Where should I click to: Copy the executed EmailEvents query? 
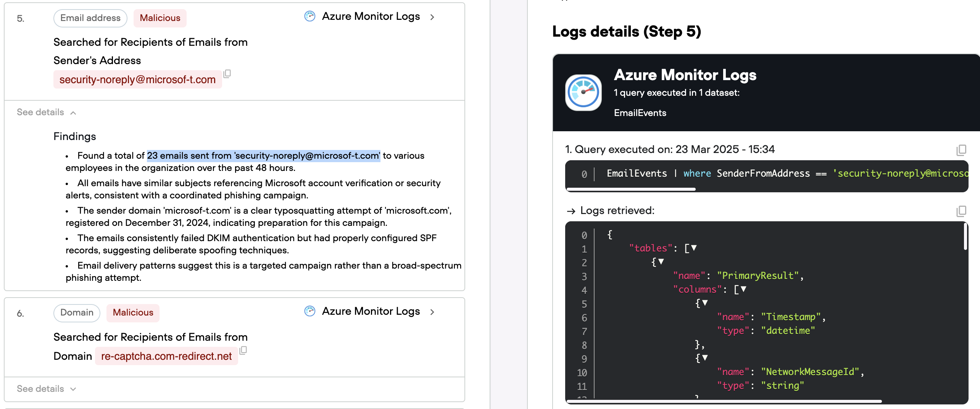(x=961, y=150)
